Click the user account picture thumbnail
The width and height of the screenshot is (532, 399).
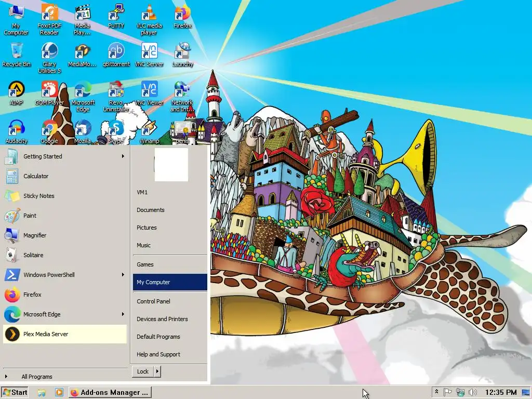171,165
